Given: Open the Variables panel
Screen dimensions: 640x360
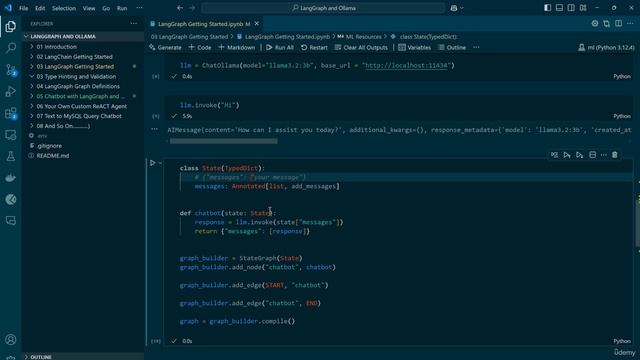Looking at the screenshot, I should [415, 47].
